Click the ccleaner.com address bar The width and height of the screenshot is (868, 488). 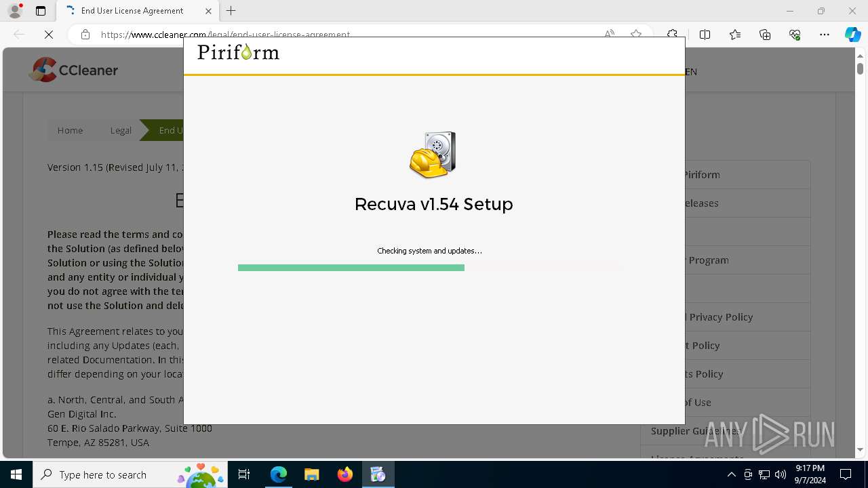pos(339,35)
